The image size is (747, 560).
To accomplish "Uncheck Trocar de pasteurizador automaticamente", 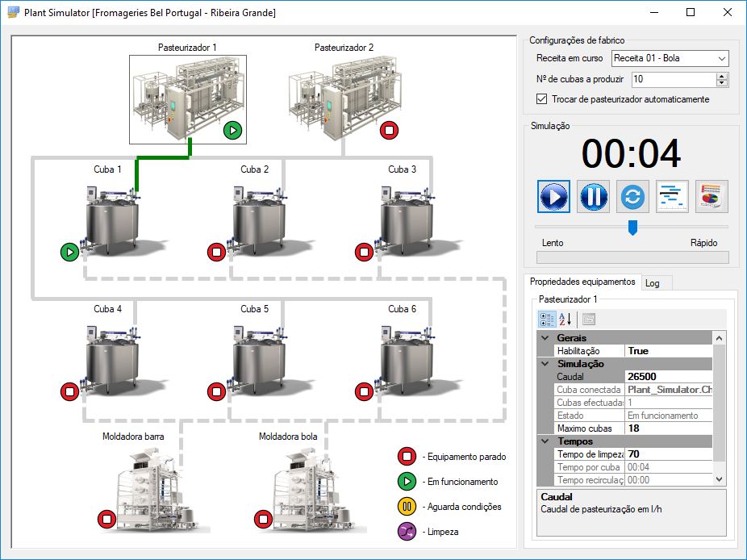I will point(542,99).
